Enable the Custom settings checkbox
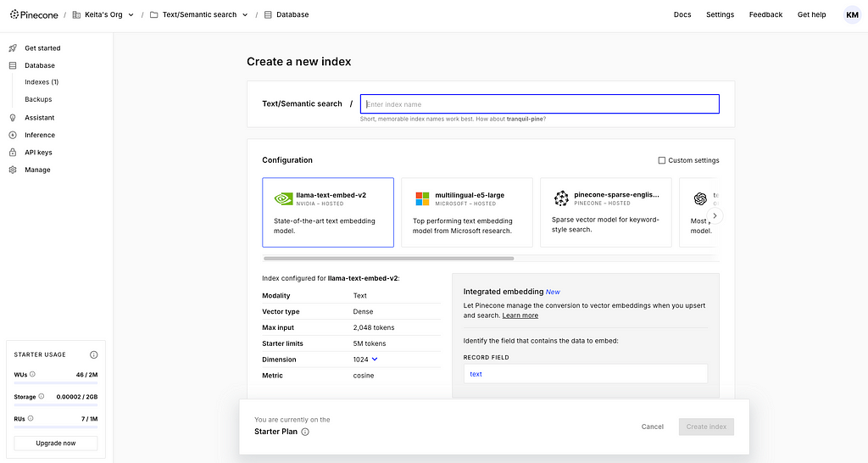The height and width of the screenshot is (463, 868). (x=661, y=160)
